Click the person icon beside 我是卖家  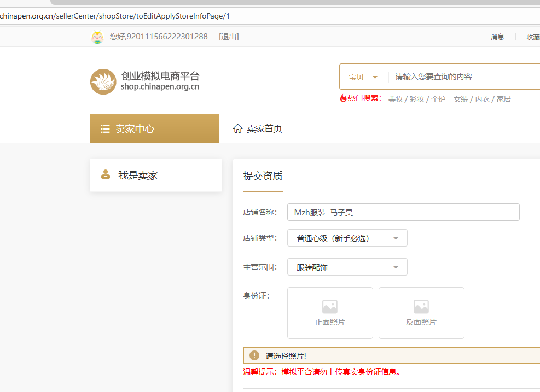(x=106, y=175)
